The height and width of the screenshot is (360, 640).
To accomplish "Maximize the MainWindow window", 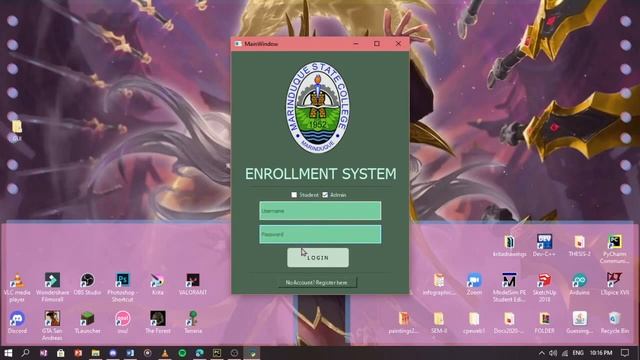I will 377,43.
